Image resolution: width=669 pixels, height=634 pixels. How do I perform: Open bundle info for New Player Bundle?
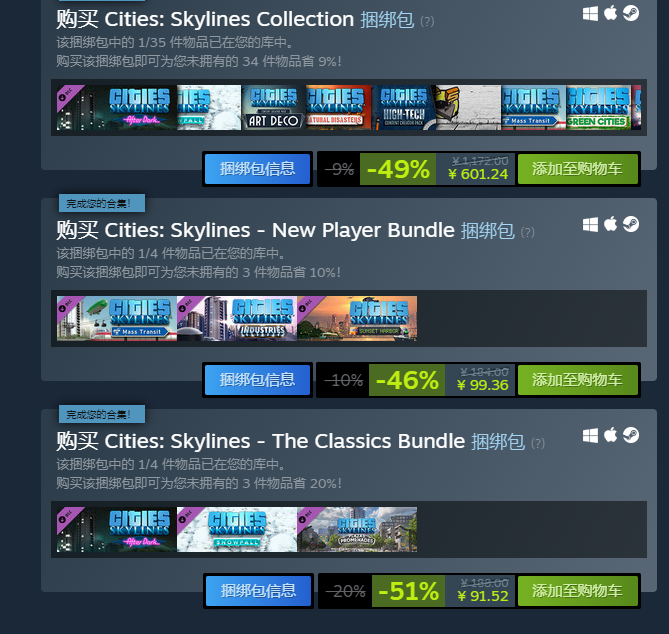coord(257,380)
